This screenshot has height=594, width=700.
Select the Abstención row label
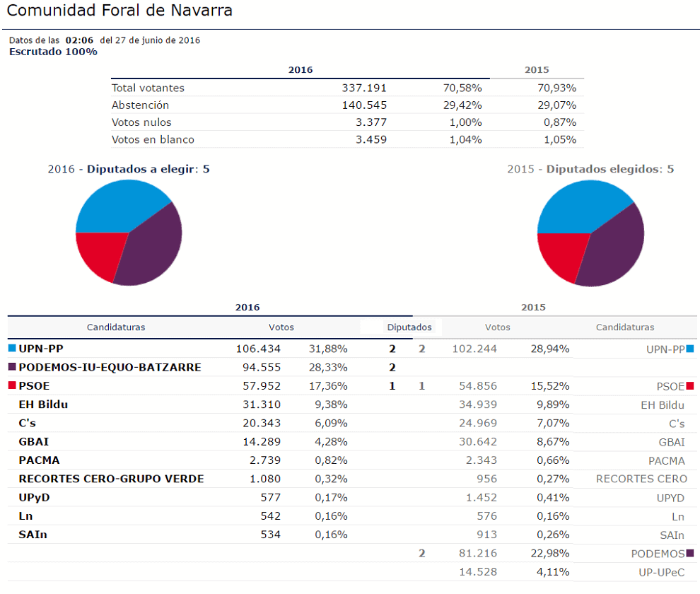click(140, 105)
